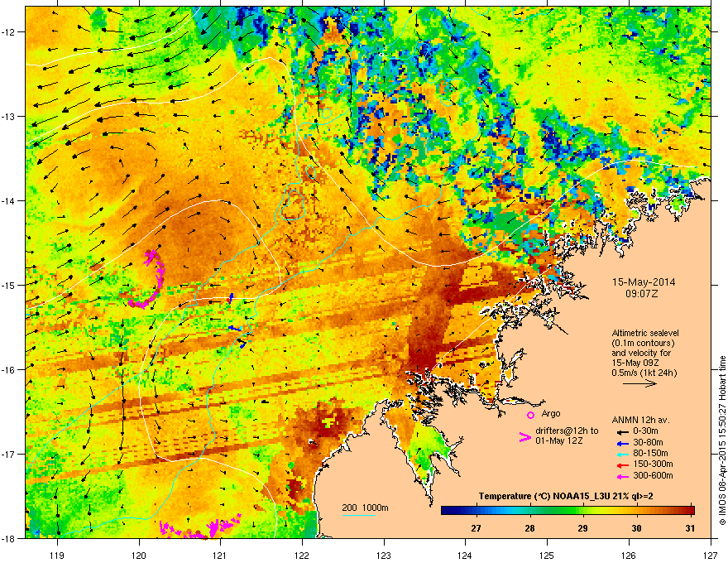Click the cyan bathymetry line under 200 1000m
Image resolution: width=728 pixels, height=563 pixels.
[359, 515]
